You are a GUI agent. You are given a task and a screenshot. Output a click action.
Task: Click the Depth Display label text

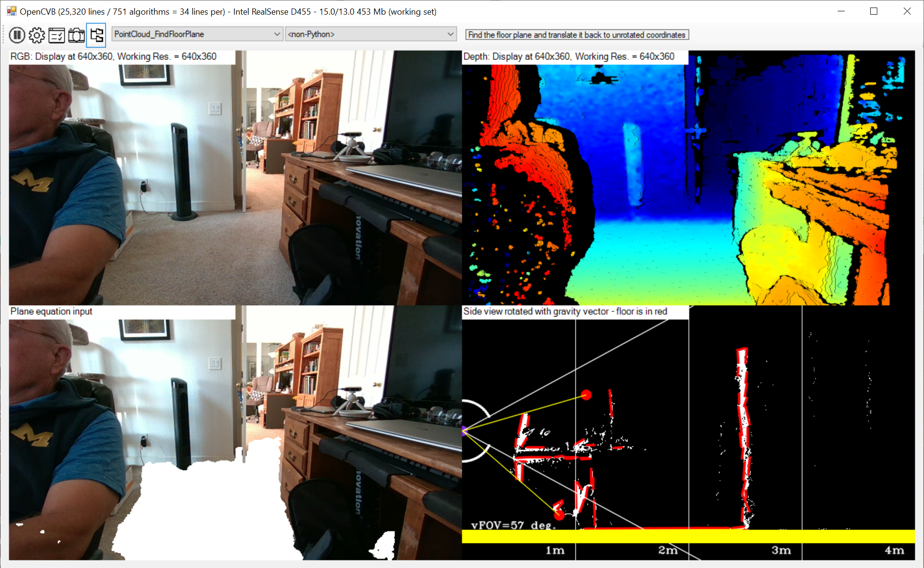[569, 57]
